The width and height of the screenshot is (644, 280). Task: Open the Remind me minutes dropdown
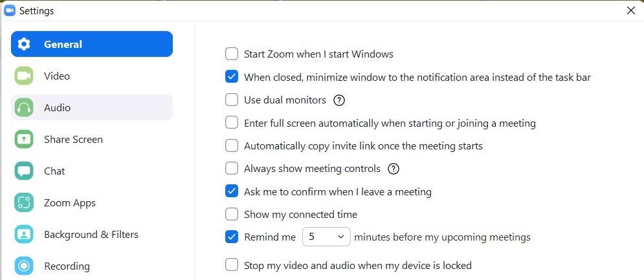[x=326, y=237]
